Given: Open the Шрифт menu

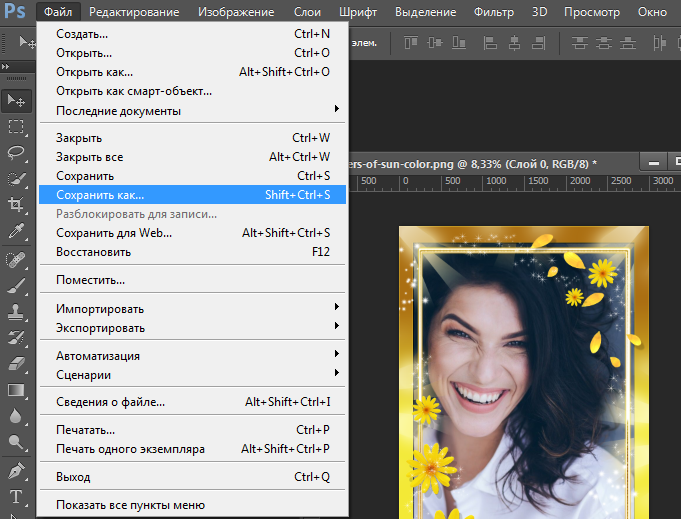Looking at the screenshot, I should tap(358, 12).
